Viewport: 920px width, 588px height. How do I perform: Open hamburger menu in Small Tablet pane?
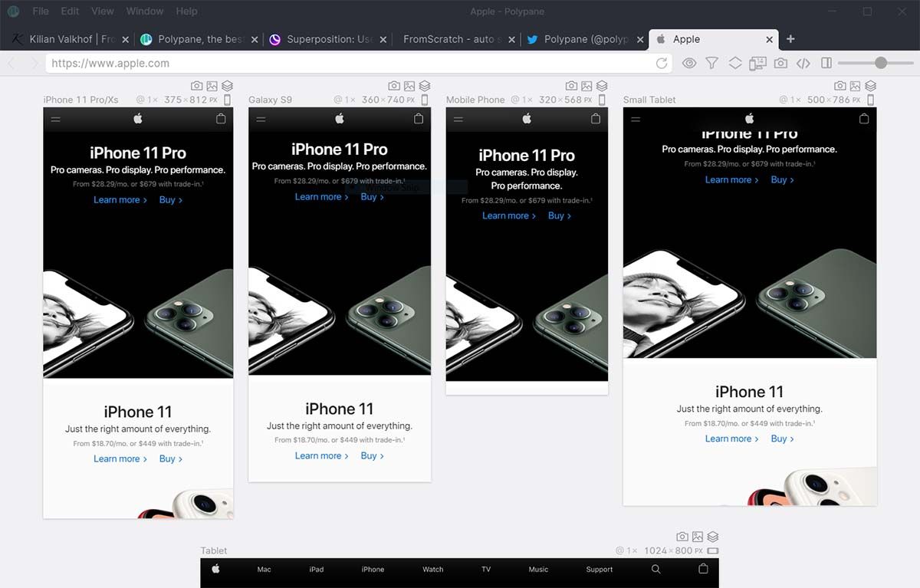point(635,119)
